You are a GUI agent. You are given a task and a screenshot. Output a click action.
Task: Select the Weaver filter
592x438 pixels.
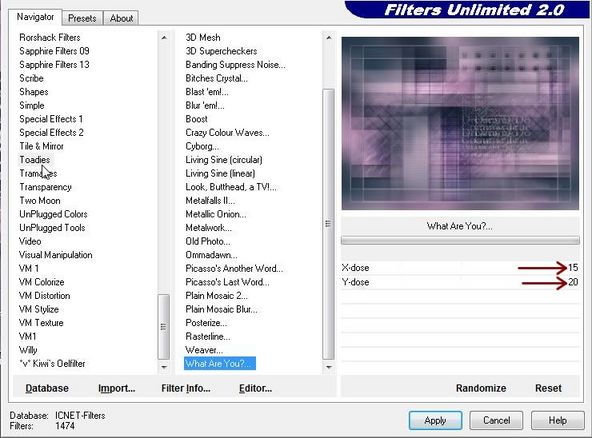pyautogui.click(x=204, y=350)
